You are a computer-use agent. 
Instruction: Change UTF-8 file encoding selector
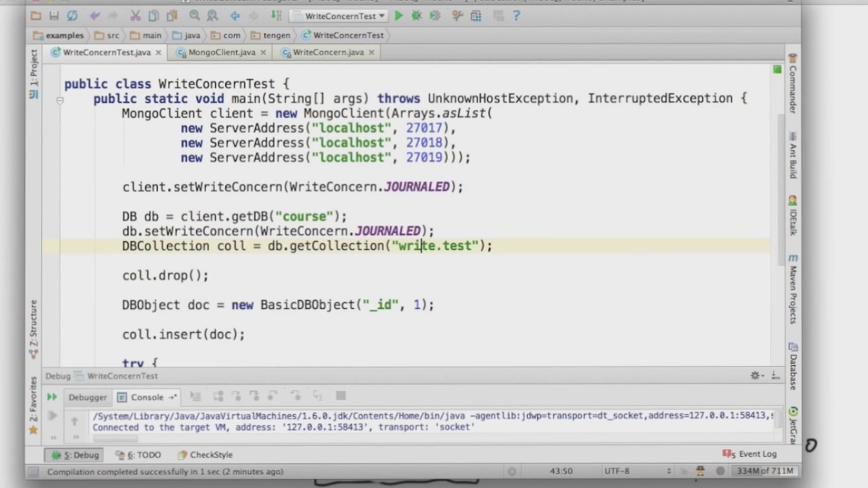point(637,471)
